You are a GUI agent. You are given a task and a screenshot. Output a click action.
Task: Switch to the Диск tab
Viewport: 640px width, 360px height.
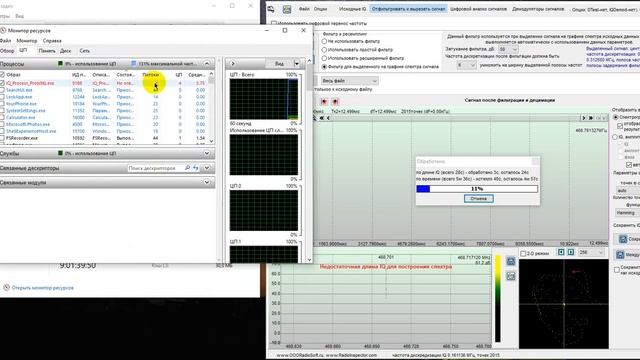point(65,51)
